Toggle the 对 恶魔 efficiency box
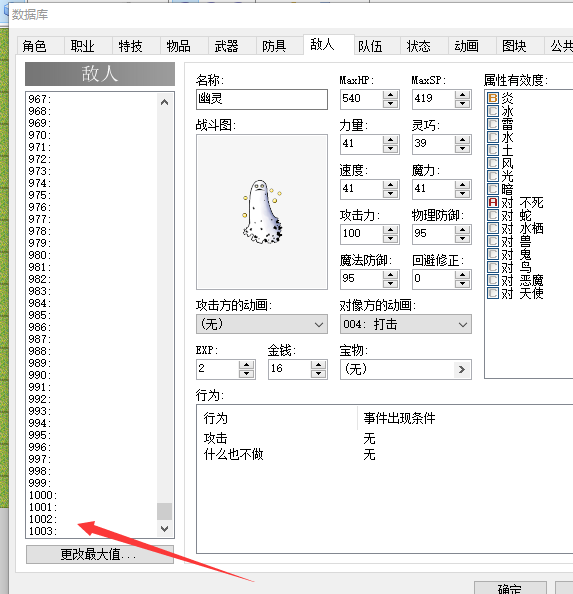Image resolution: width=573 pixels, height=594 pixels. pos(493,280)
